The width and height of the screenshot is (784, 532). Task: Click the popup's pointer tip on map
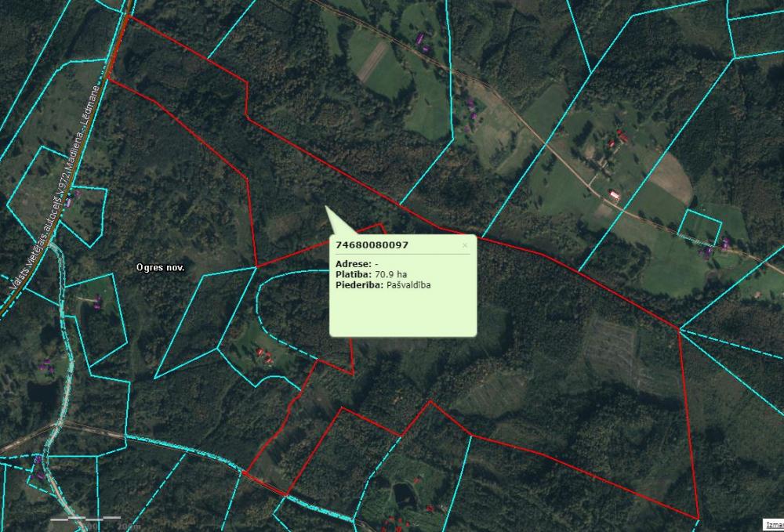(326, 208)
